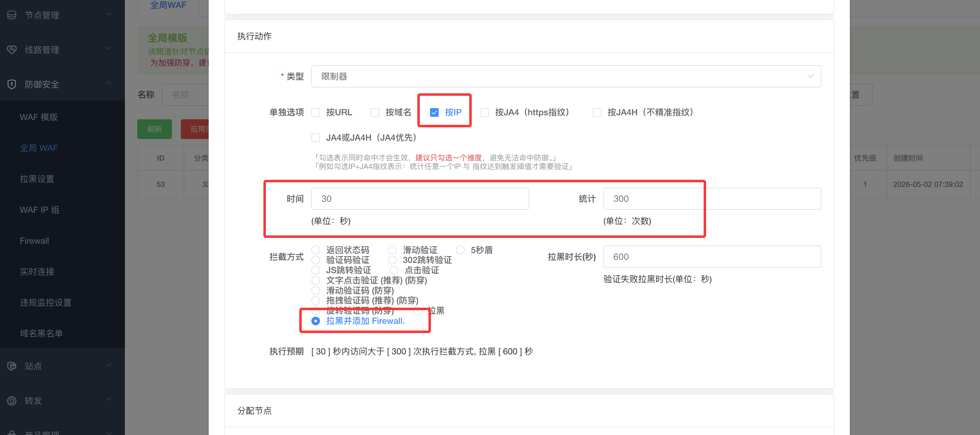Screen dimensions: 980x435
Task: Select the 验证码验证 radio option
Action: point(316,260)
